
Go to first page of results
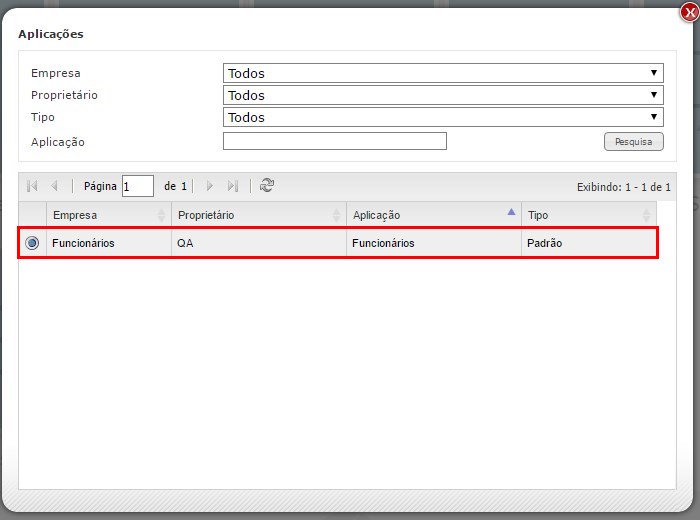(32, 186)
